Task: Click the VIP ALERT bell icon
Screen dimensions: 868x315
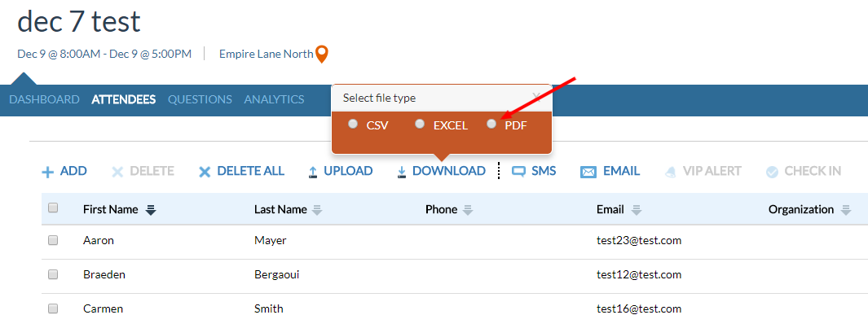Action: 671,172
